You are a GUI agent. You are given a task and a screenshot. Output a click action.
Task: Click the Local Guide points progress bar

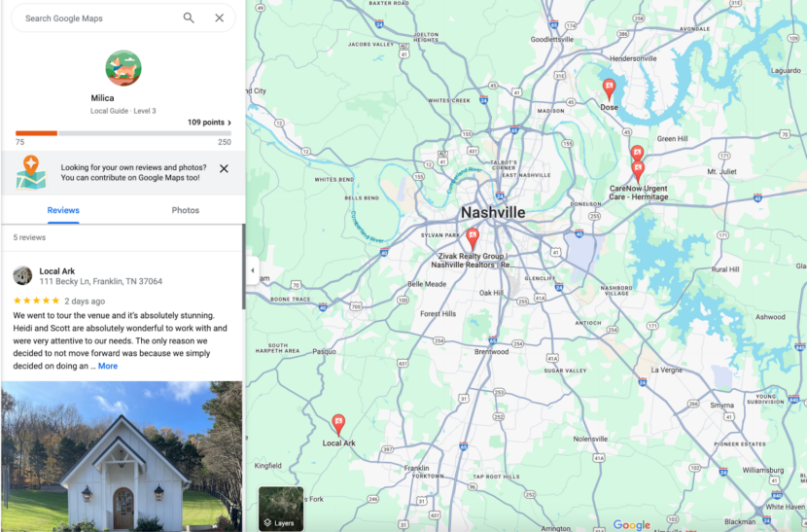(123, 133)
